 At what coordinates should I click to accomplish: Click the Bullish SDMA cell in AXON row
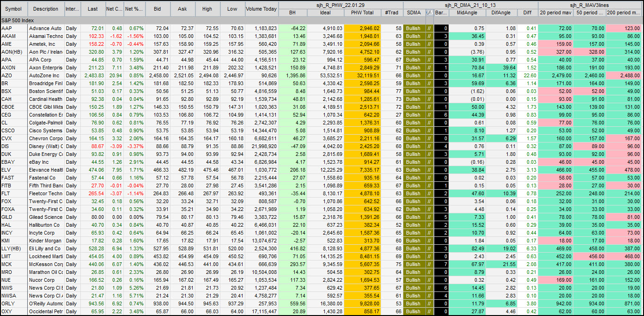[x=414, y=68]
